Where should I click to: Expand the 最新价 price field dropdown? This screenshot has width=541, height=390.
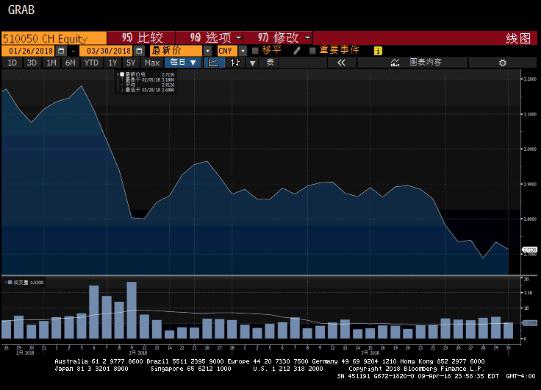208,51
